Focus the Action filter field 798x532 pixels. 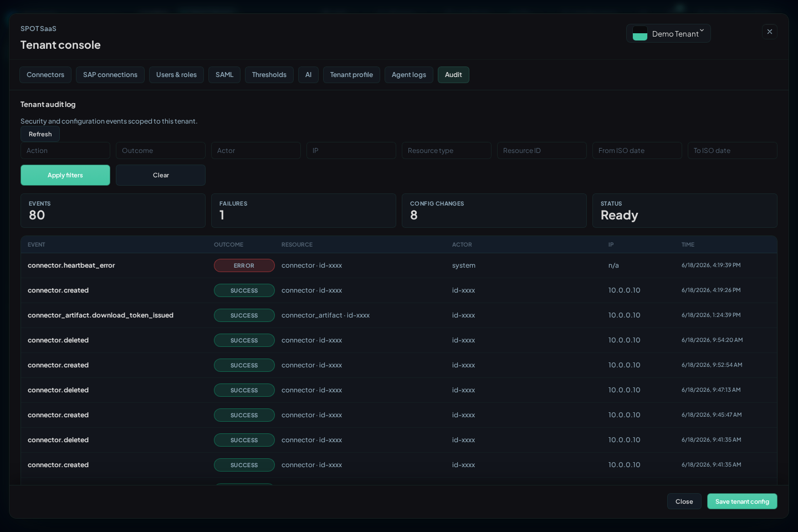65,151
